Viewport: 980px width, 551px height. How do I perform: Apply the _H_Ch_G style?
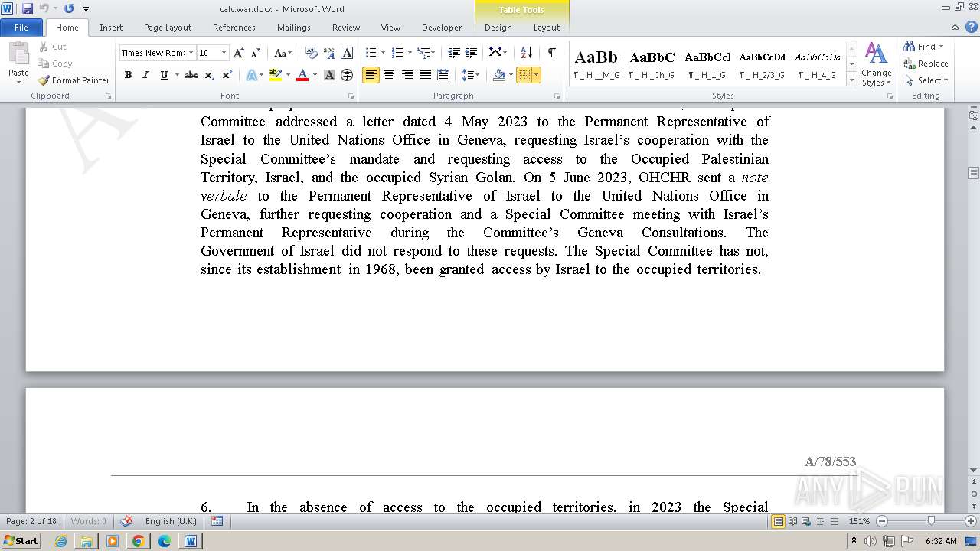pyautogui.click(x=652, y=64)
